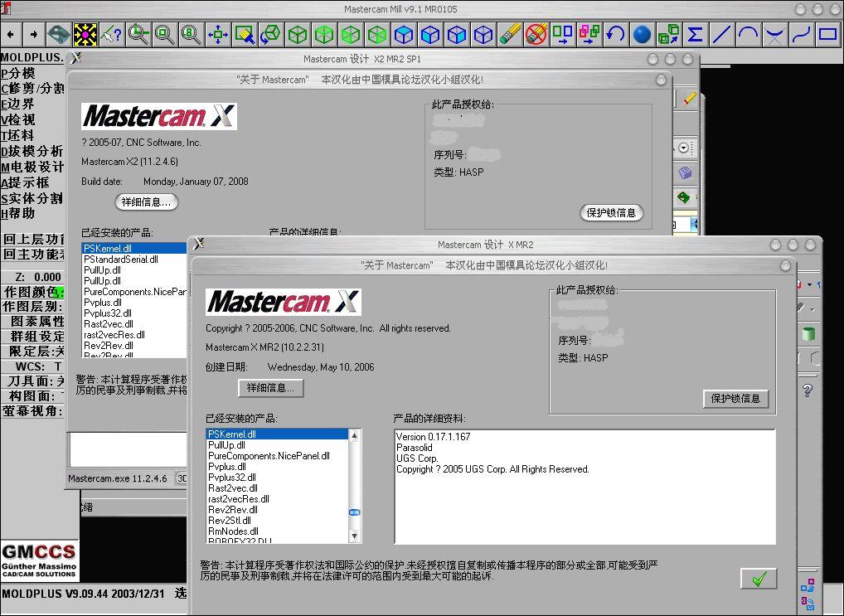Click the sigma toolbar icon

pos(695,35)
